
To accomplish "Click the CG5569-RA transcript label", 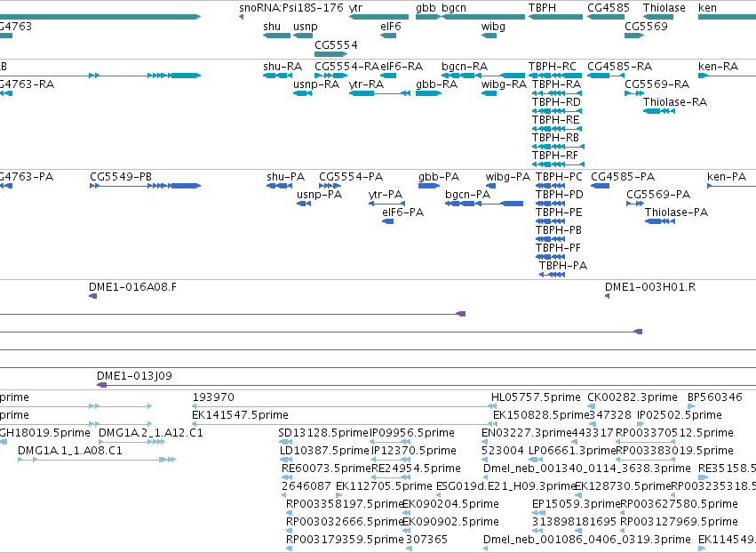I will (x=657, y=84).
